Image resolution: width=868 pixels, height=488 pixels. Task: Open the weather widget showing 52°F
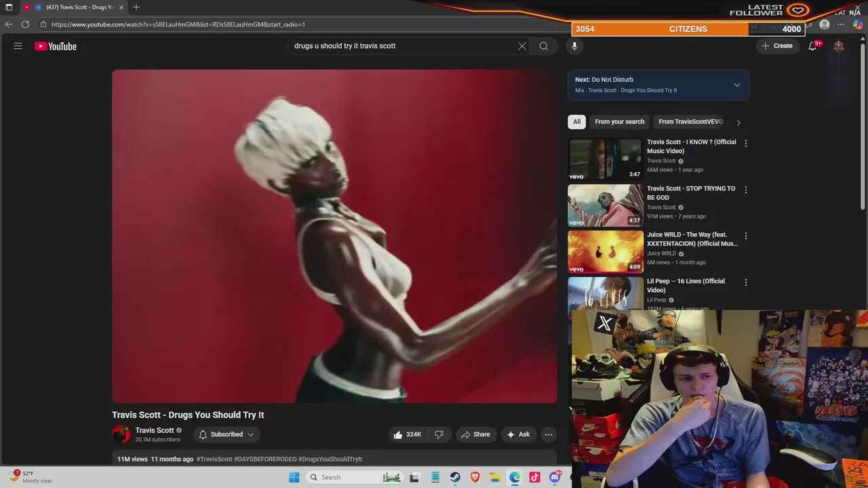click(31, 477)
